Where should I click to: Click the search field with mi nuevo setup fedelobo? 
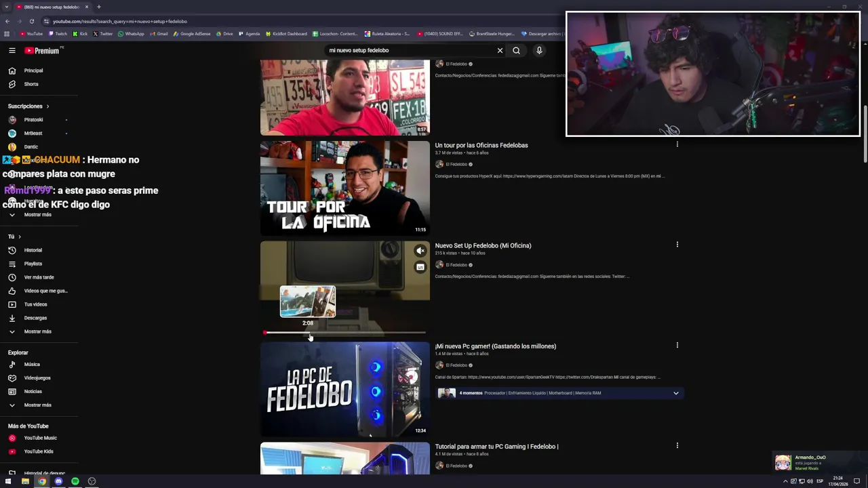(410, 50)
